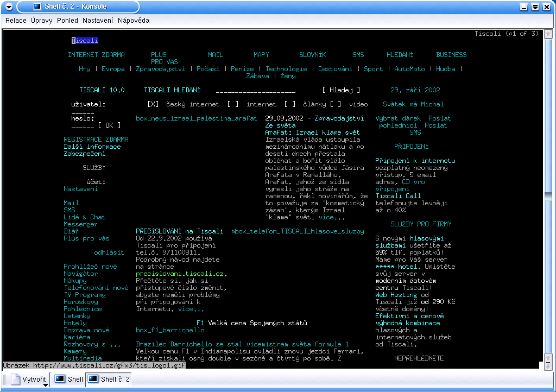Open the Počasí category link
The height and width of the screenshot is (392, 556).
208,69
